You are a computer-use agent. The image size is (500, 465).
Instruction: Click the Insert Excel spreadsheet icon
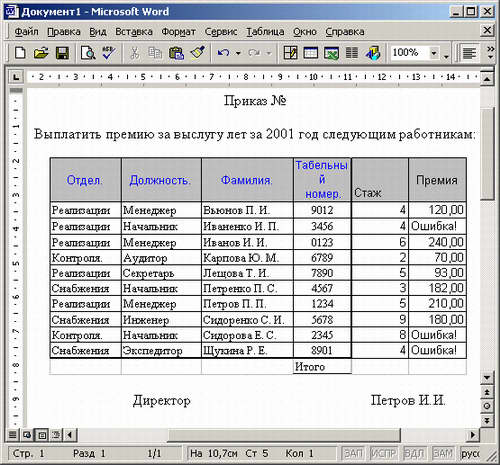point(331,53)
